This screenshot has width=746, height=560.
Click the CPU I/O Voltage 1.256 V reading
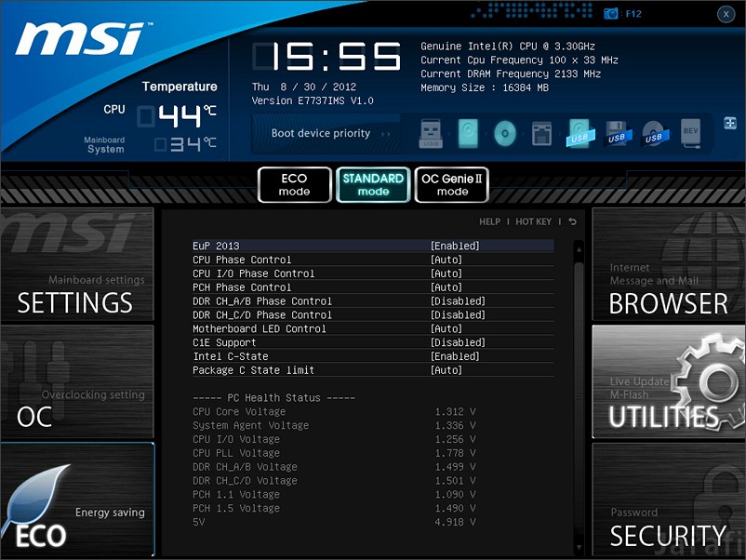[x=455, y=439]
